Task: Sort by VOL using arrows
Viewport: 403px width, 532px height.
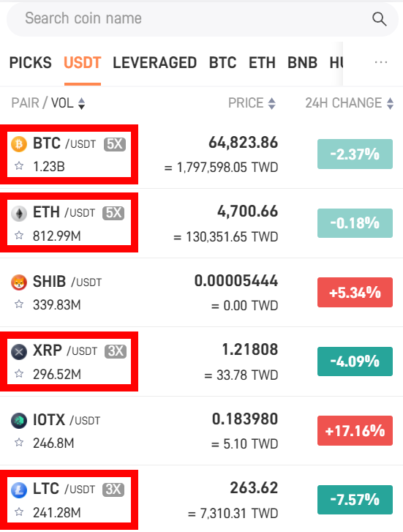Action: (x=81, y=103)
